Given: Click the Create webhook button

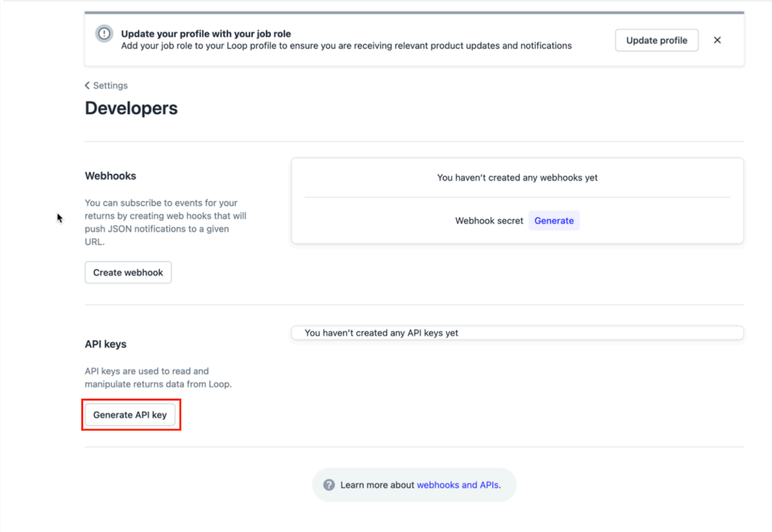Looking at the screenshot, I should 128,273.
